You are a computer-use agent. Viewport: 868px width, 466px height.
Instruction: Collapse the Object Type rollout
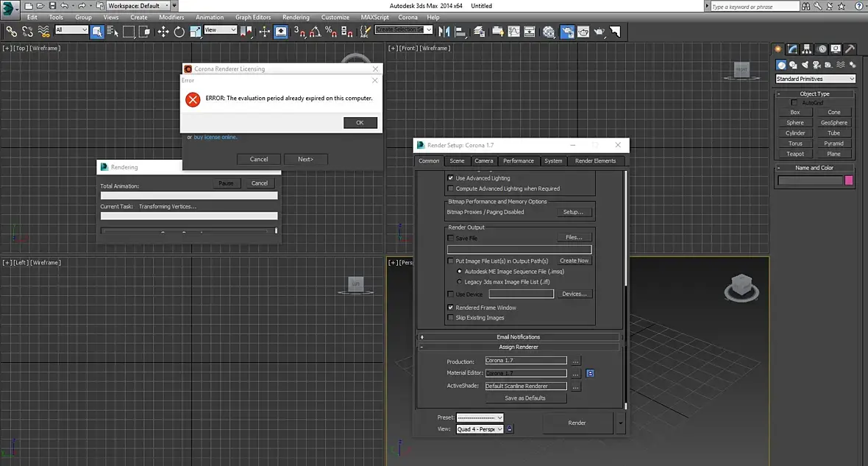tap(814, 93)
